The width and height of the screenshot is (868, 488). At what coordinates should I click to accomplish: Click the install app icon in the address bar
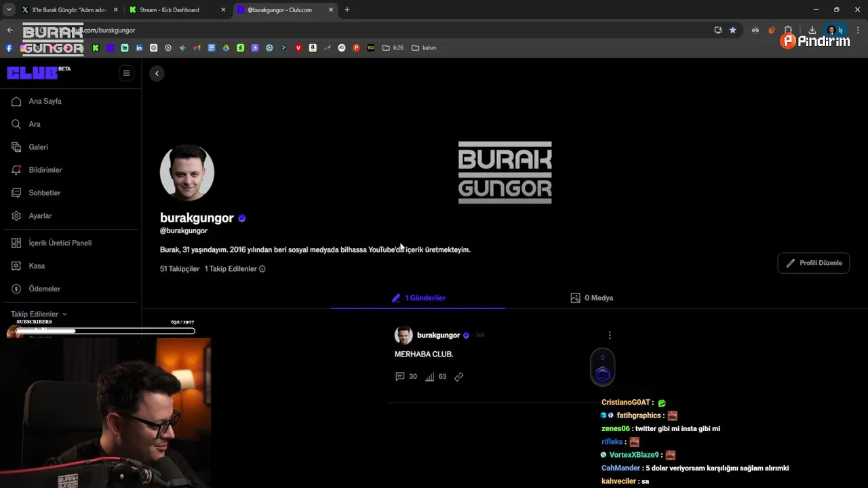pyautogui.click(x=718, y=30)
